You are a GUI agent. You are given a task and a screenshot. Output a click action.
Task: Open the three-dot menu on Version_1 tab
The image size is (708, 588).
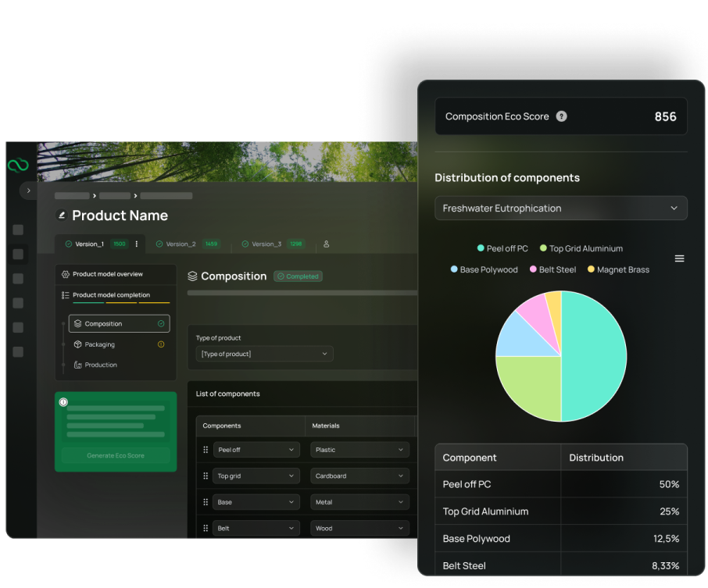[x=137, y=244]
